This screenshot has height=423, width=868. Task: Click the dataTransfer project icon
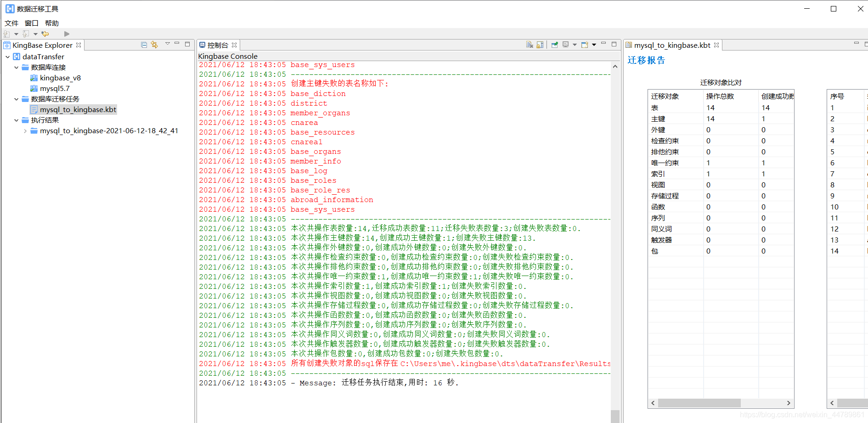pos(17,57)
